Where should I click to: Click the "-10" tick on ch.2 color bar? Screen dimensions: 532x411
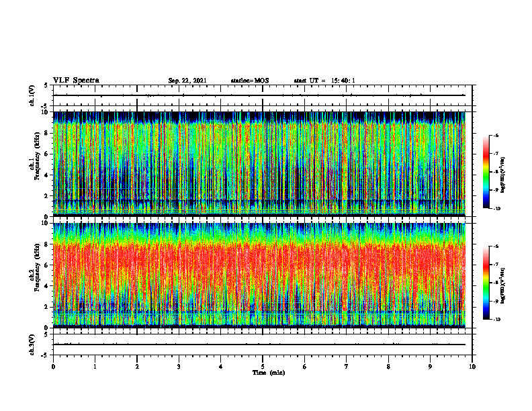click(497, 320)
